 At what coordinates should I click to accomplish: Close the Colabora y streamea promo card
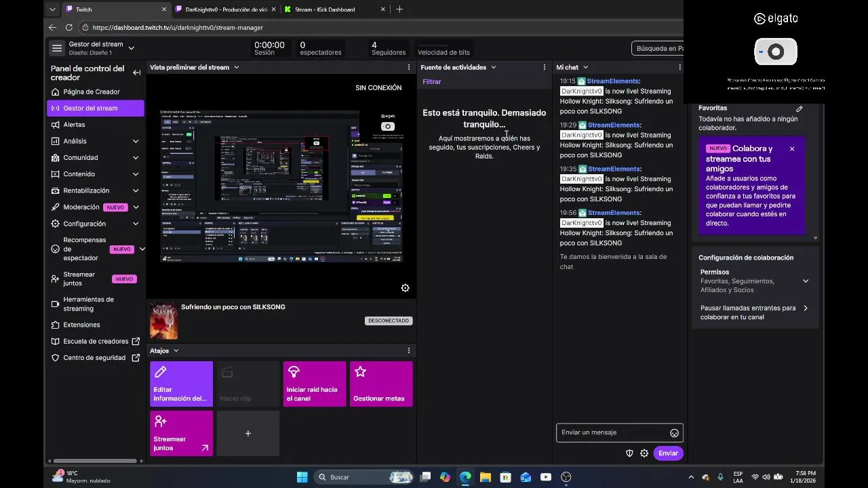point(792,148)
